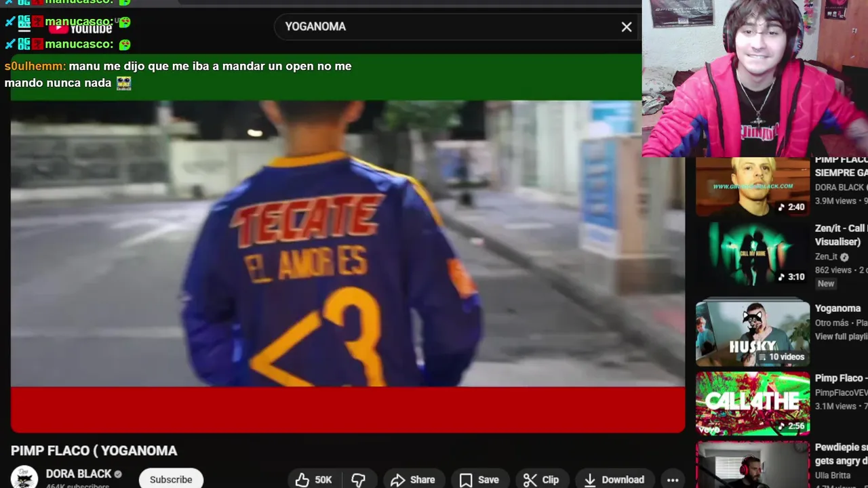
Task: Download the video
Action: pyautogui.click(x=614, y=479)
